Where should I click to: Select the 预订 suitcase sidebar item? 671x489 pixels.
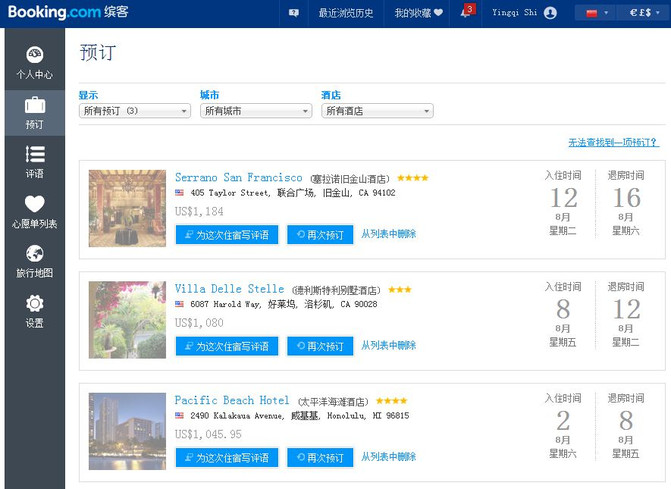(x=35, y=113)
